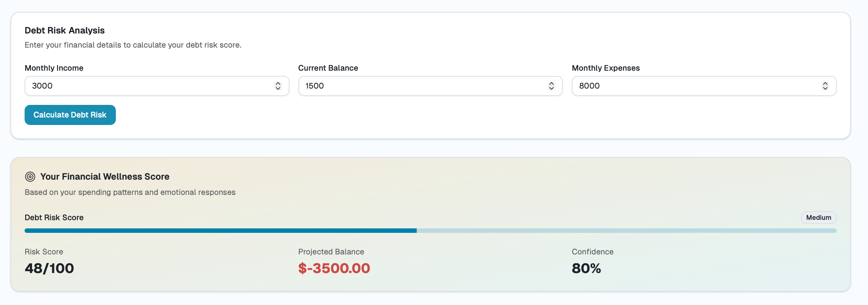
Task: Click the Current Balance label
Action: 328,68
